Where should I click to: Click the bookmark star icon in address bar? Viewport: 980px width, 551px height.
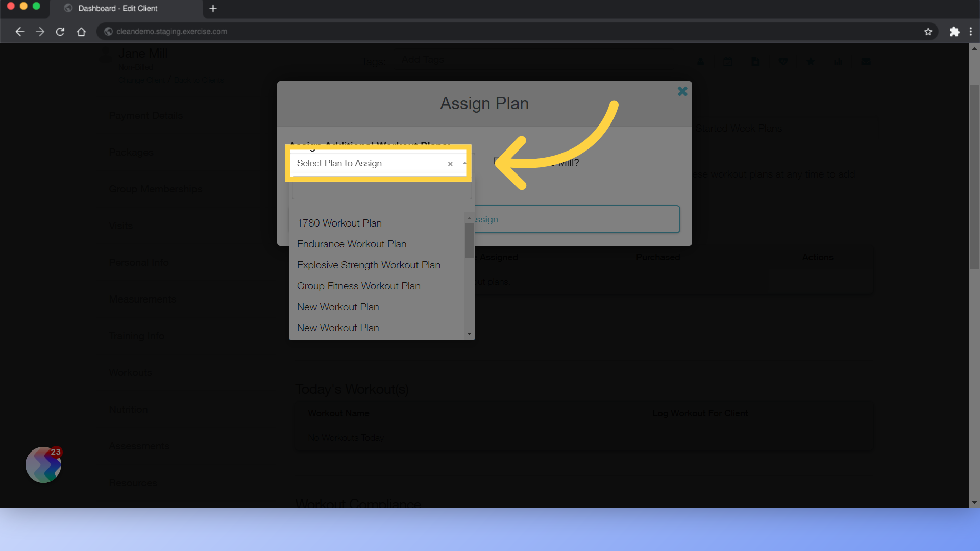click(929, 32)
